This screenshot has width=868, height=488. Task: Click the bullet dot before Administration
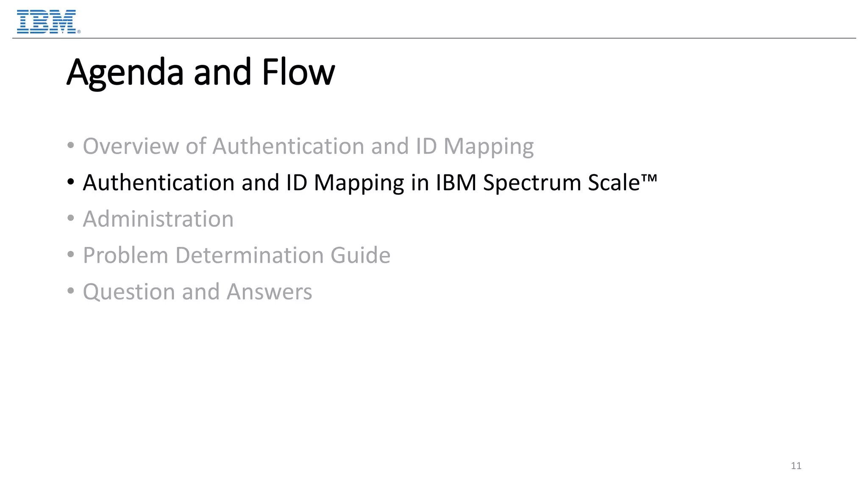coord(71,219)
